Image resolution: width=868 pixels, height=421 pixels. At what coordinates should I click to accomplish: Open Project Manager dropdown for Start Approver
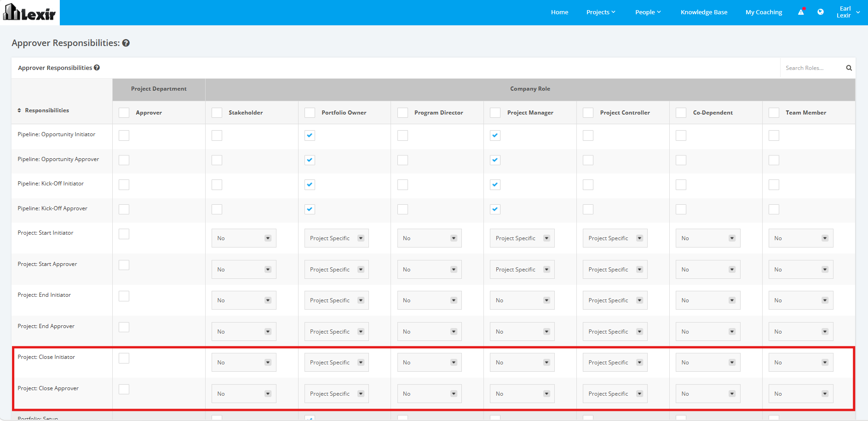(x=522, y=270)
